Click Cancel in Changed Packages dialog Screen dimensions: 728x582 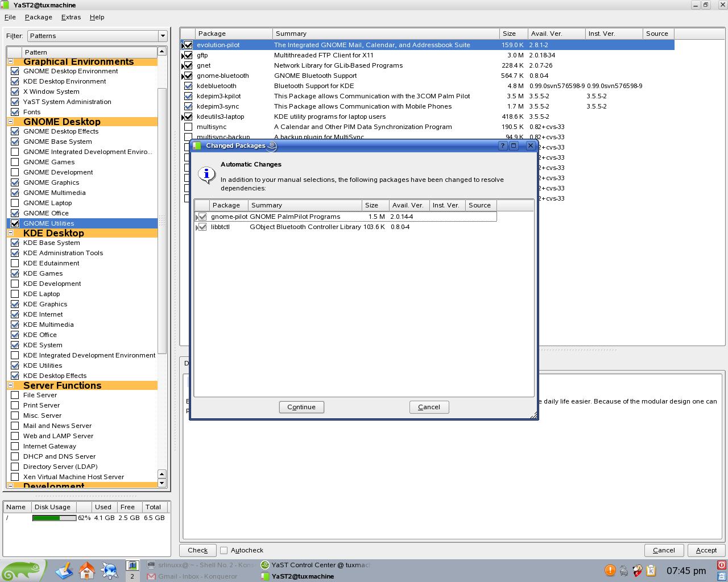(x=429, y=407)
